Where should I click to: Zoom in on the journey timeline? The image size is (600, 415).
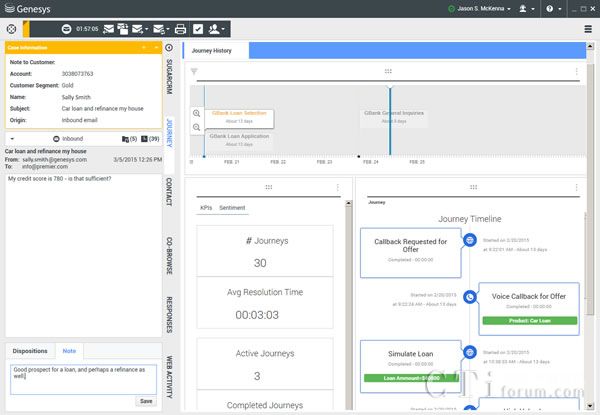(x=197, y=114)
